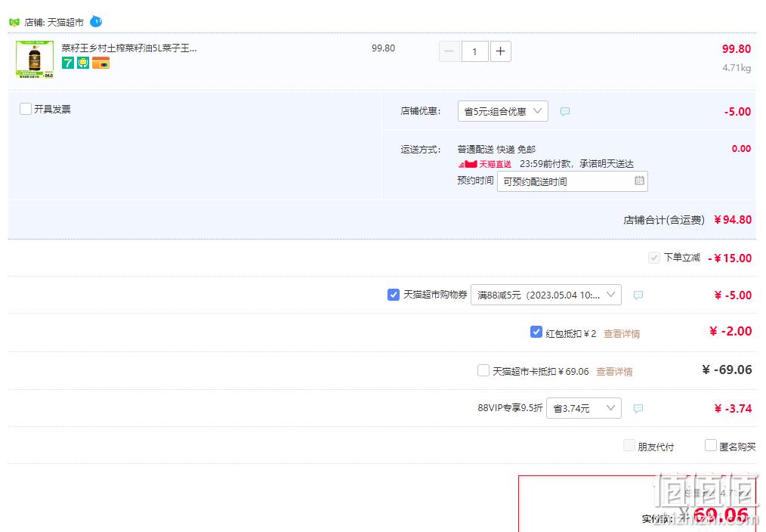Image resolution: width=766 pixels, height=532 pixels.
Task: Click the unit price 99.80 next to product
Action: [x=383, y=48]
